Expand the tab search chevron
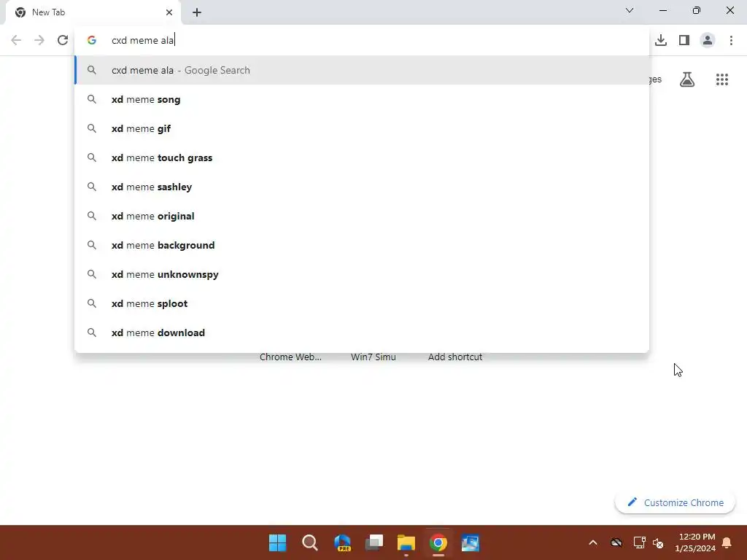This screenshot has width=747, height=560. coord(630,10)
